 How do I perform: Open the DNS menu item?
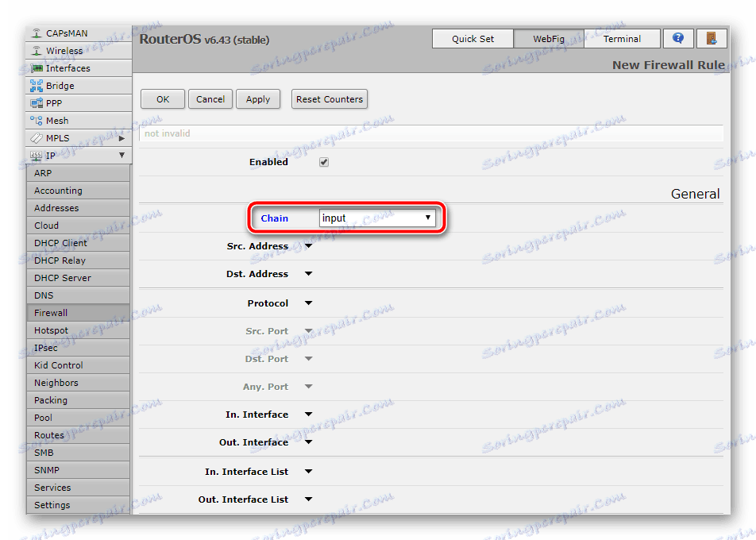click(78, 295)
